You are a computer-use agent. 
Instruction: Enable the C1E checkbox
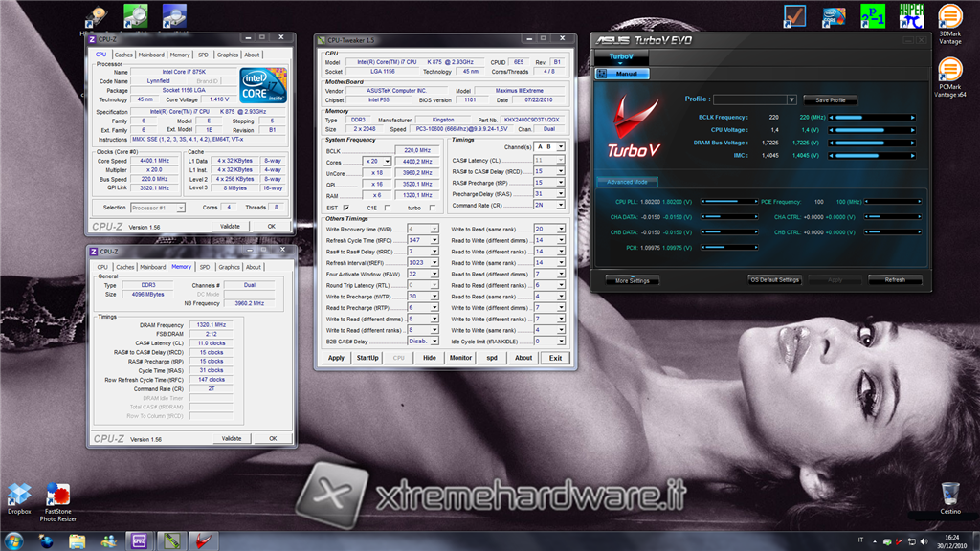(386, 208)
